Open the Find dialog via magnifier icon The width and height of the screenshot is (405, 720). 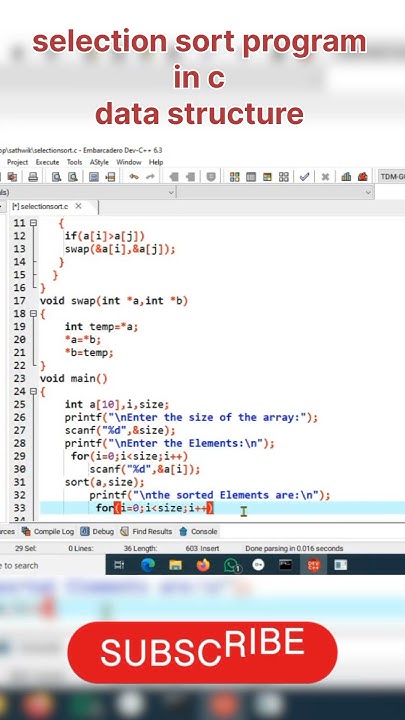(56, 177)
